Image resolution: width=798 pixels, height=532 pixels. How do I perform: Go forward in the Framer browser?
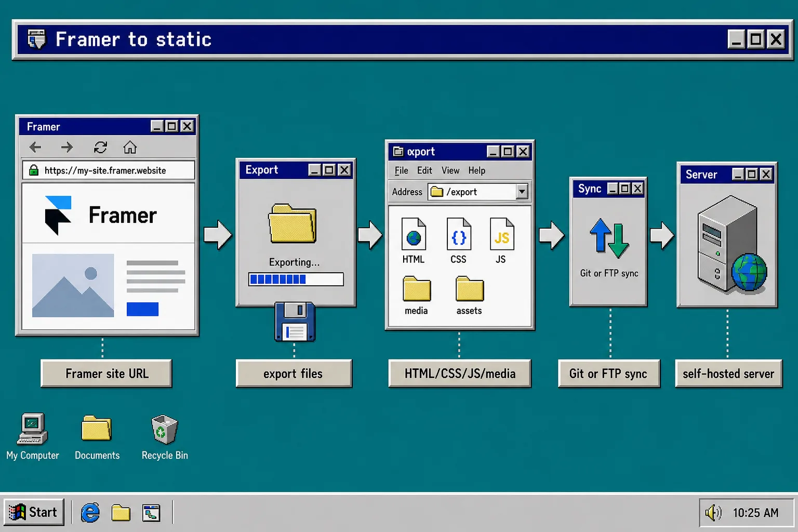click(x=67, y=148)
